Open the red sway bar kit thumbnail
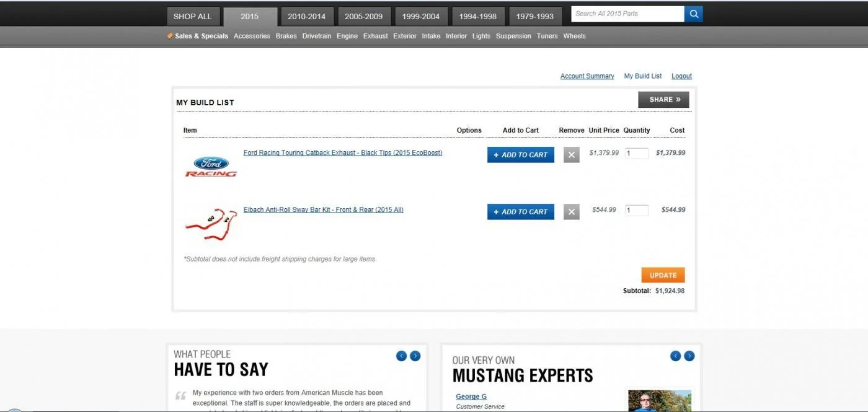868x412 pixels. [x=211, y=223]
